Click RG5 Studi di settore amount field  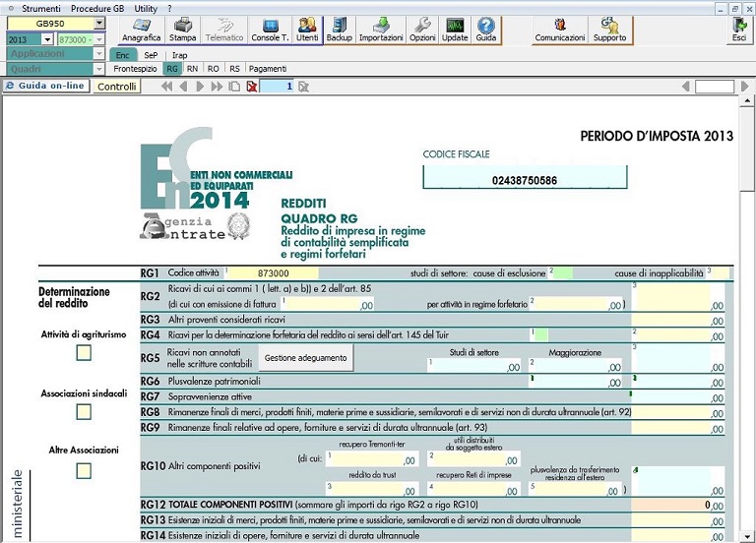pos(474,366)
